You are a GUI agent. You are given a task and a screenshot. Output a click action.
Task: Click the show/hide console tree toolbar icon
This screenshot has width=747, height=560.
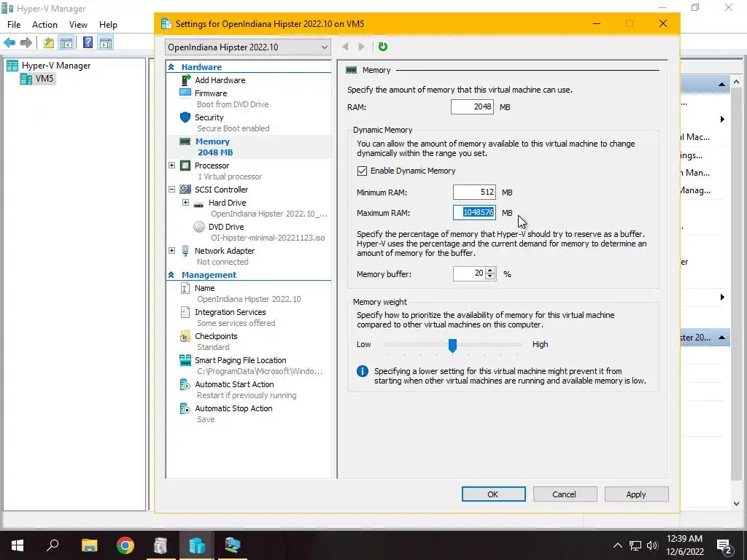[x=66, y=43]
